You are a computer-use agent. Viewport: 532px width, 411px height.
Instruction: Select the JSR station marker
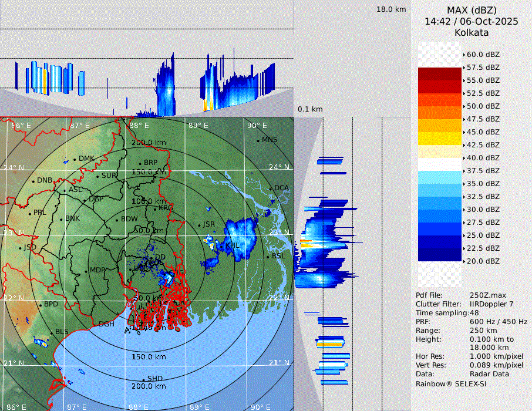coord(199,225)
